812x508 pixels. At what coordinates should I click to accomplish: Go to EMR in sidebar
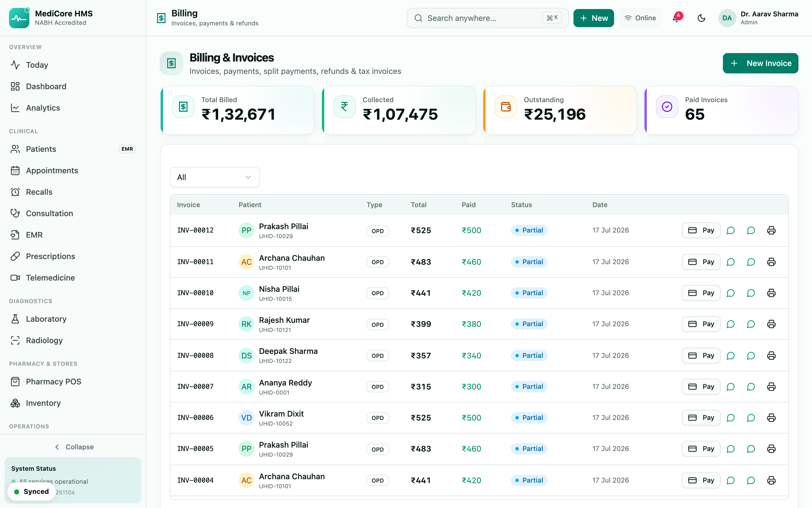pyautogui.click(x=73, y=235)
